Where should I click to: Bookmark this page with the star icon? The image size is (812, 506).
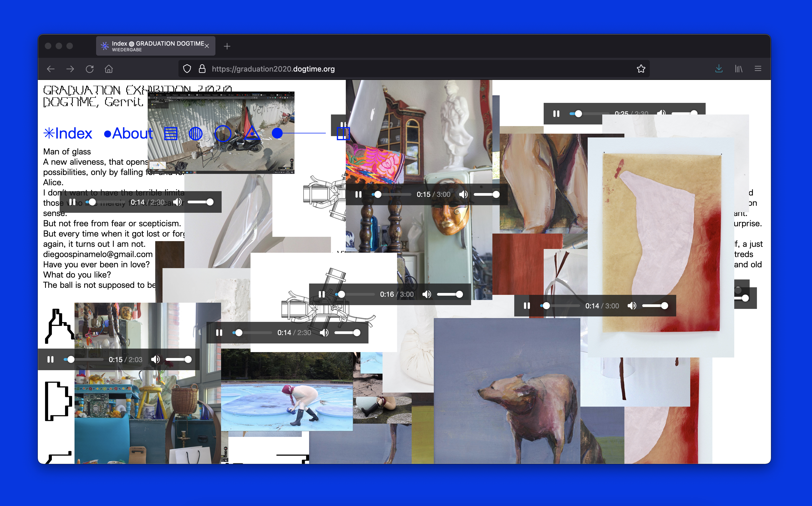pos(641,69)
